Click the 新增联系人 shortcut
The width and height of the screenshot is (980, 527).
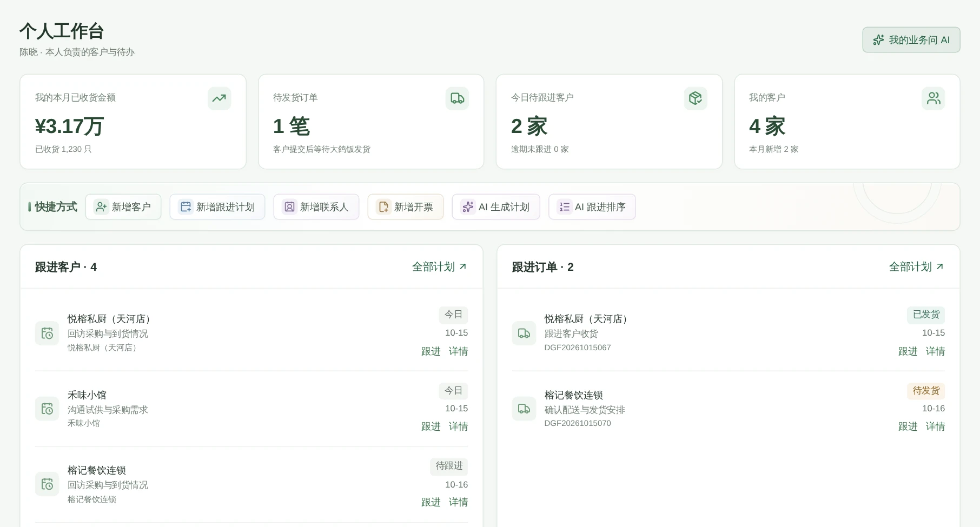click(x=316, y=207)
